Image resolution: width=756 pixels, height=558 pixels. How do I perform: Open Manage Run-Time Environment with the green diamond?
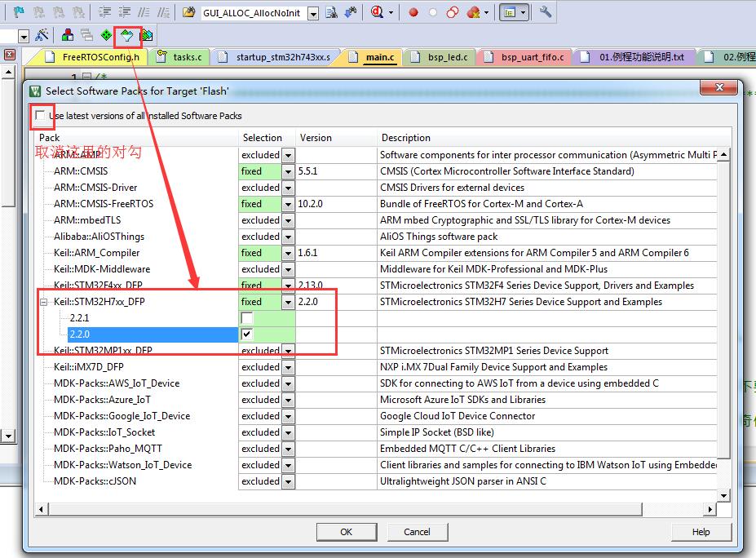click(107, 35)
